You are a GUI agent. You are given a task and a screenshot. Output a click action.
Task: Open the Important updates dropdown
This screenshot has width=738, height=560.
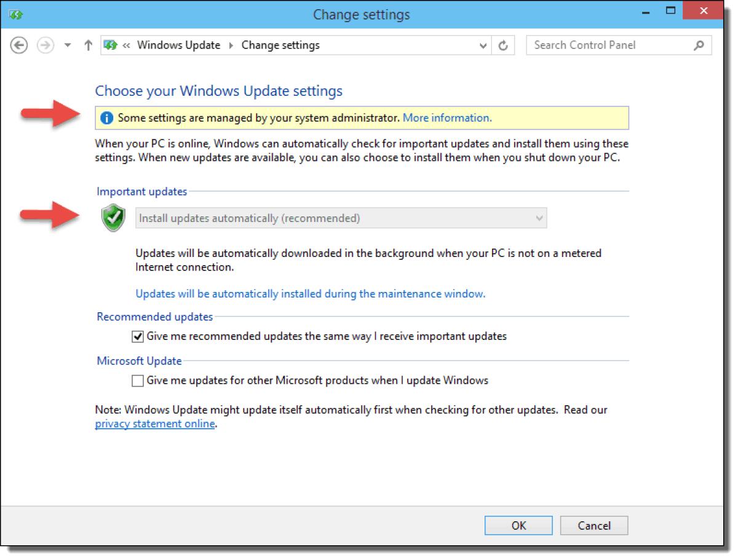[540, 218]
